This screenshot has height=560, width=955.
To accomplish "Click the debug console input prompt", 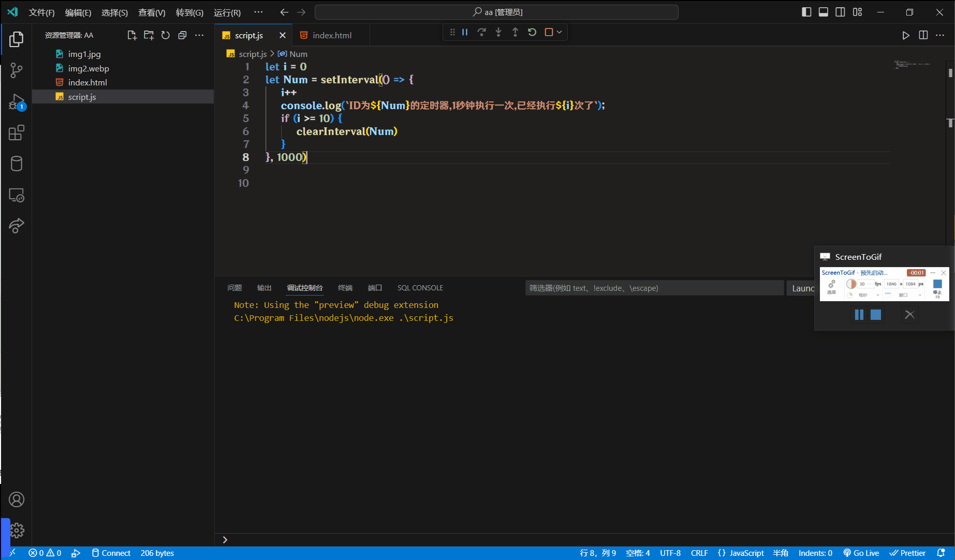I will [585, 540].
